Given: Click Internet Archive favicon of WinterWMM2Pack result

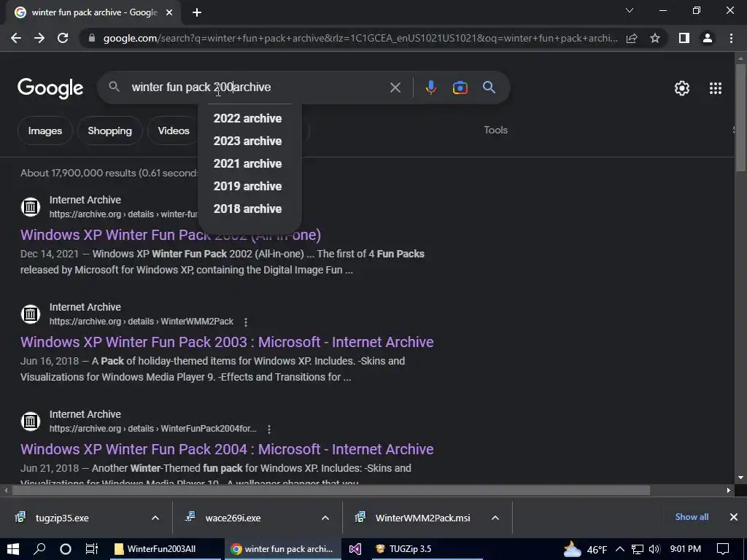Looking at the screenshot, I should coord(31,314).
